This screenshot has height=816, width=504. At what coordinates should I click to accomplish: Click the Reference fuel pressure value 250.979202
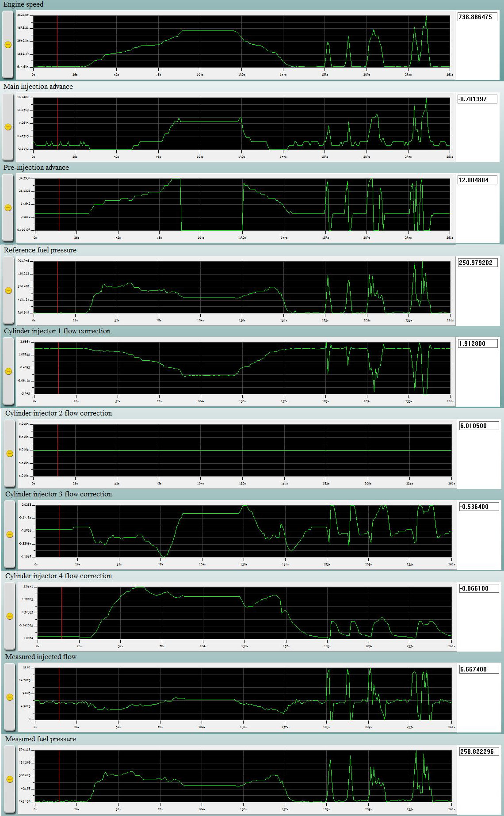pyautogui.click(x=477, y=263)
